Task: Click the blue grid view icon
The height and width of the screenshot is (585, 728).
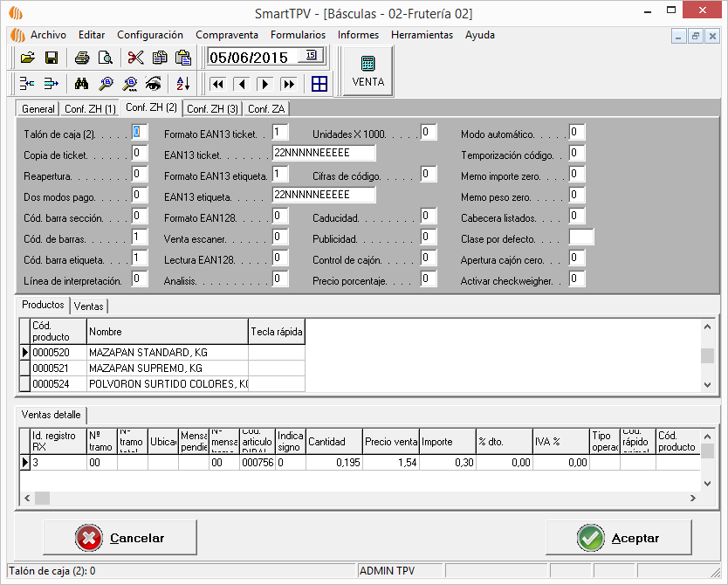Action: 319,84
